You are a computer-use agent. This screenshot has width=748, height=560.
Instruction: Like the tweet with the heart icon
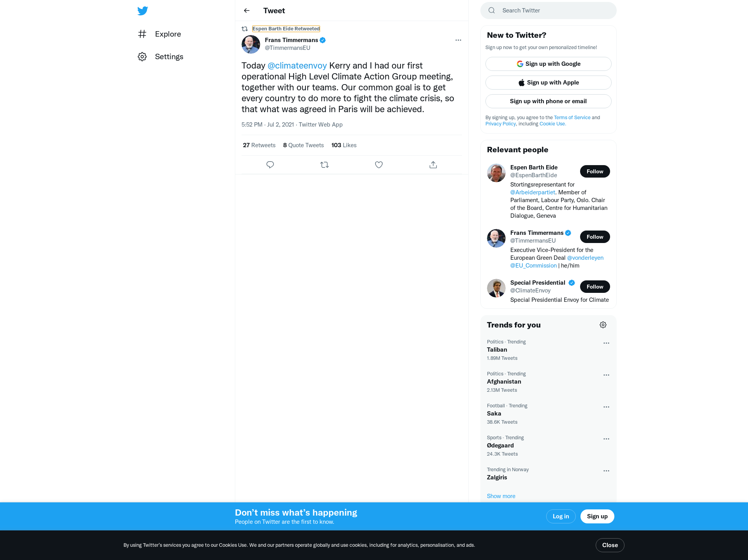(x=379, y=165)
